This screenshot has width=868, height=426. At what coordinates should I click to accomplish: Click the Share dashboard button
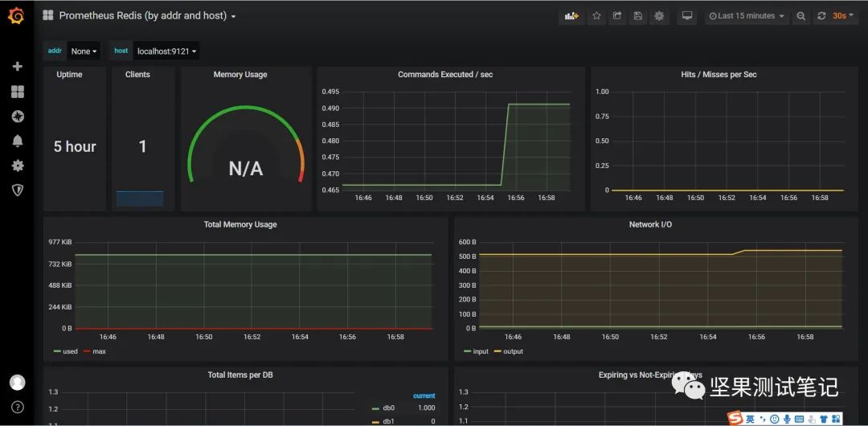pyautogui.click(x=616, y=16)
